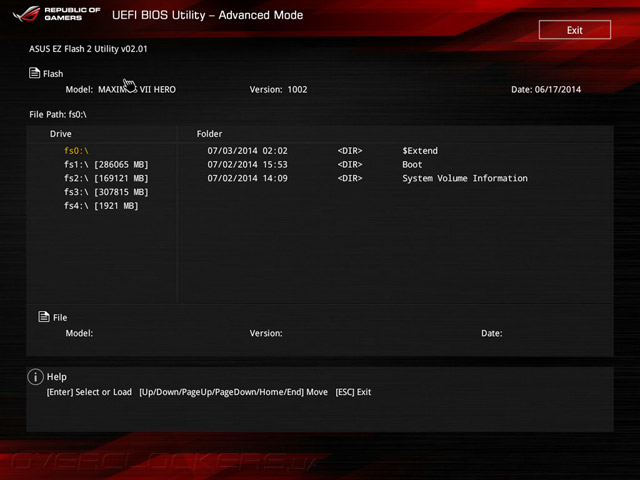
Task: Click the File section Version: label
Action: click(266, 333)
